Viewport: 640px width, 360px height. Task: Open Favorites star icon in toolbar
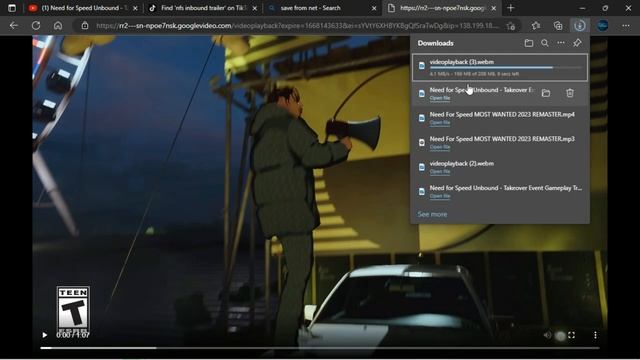pyautogui.click(x=536, y=26)
